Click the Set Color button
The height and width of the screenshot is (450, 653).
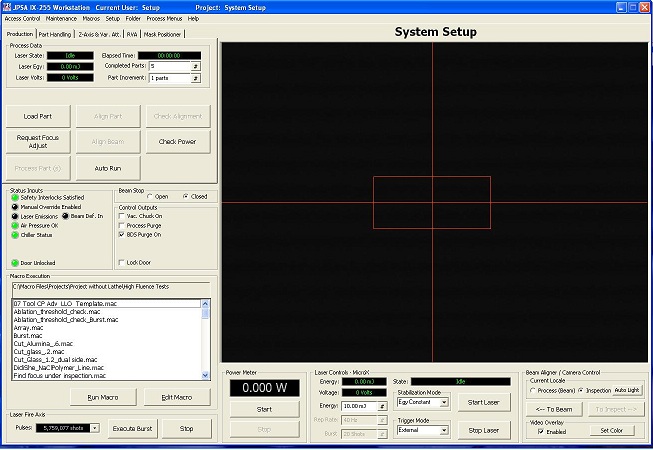click(612, 430)
